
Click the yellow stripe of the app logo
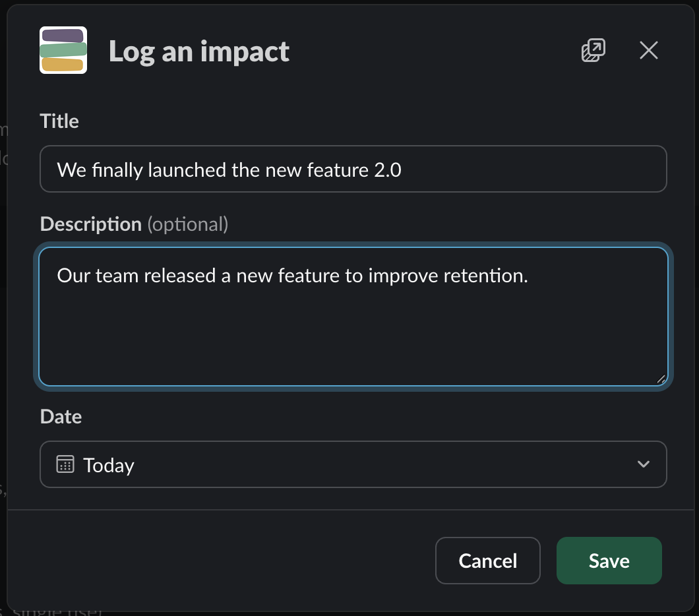click(x=63, y=65)
